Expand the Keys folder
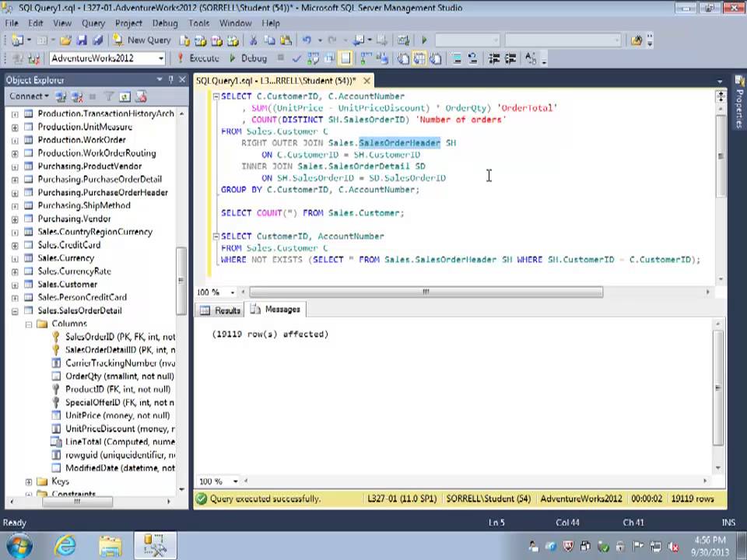747x560 pixels. click(x=29, y=482)
